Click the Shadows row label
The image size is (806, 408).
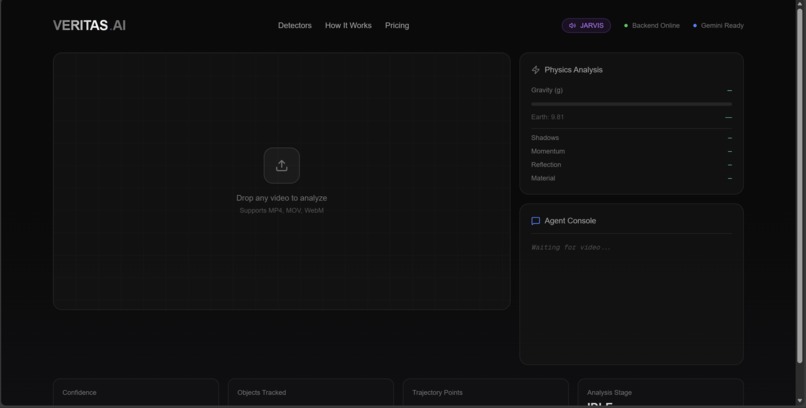[545, 138]
